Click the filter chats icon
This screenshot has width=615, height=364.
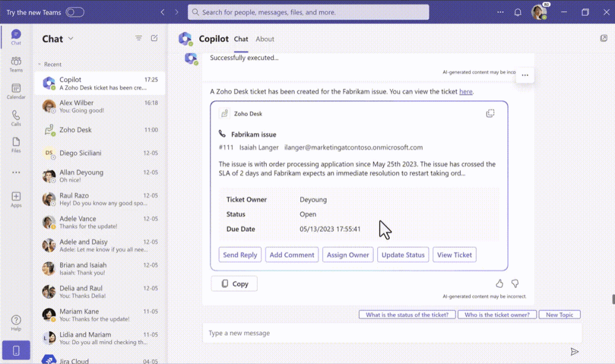(139, 38)
